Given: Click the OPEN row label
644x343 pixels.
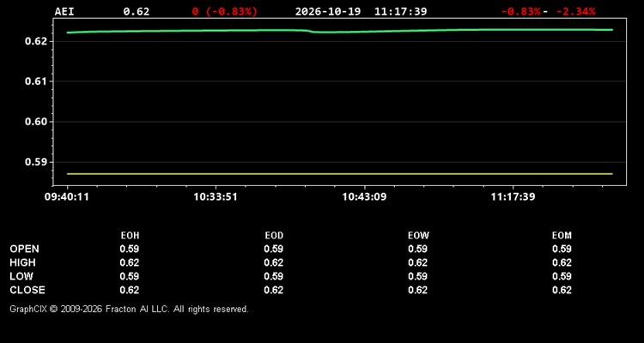Looking at the screenshot, I should click(x=25, y=249).
